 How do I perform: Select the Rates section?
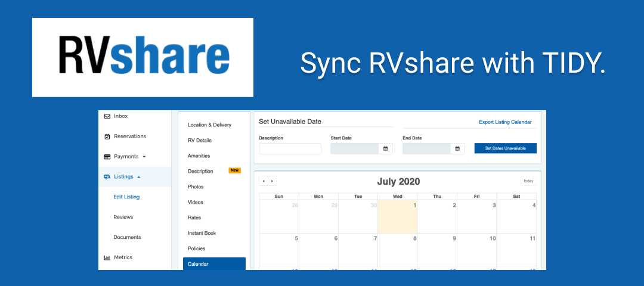click(194, 218)
